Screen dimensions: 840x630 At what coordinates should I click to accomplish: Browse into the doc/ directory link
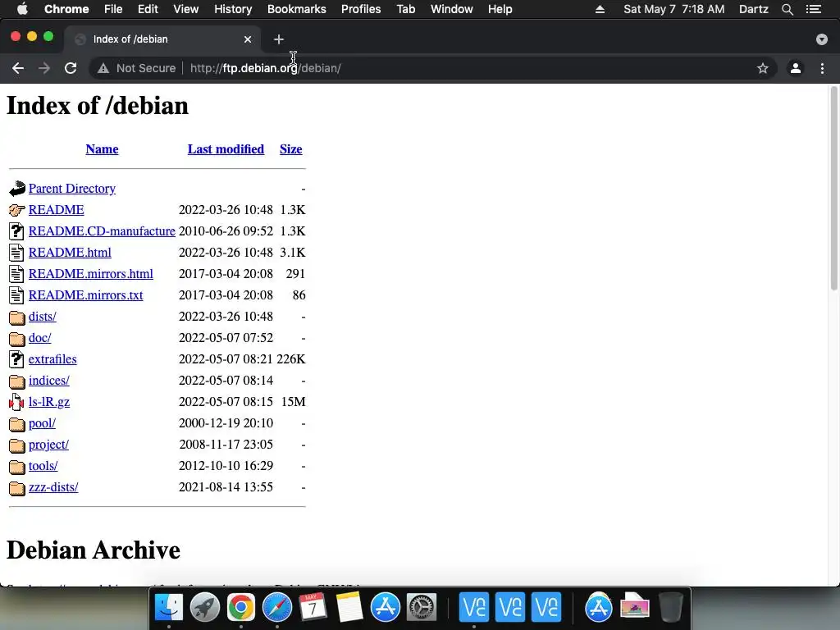[x=39, y=338]
